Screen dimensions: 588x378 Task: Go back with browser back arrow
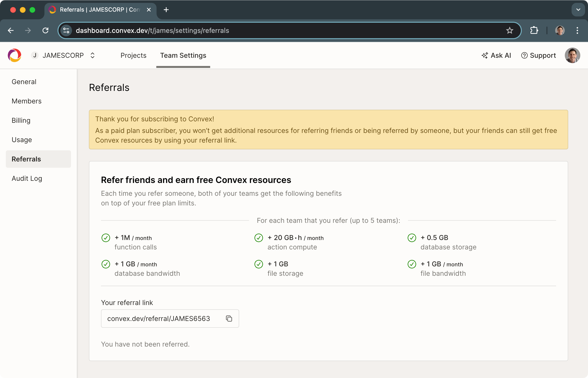point(11,30)
